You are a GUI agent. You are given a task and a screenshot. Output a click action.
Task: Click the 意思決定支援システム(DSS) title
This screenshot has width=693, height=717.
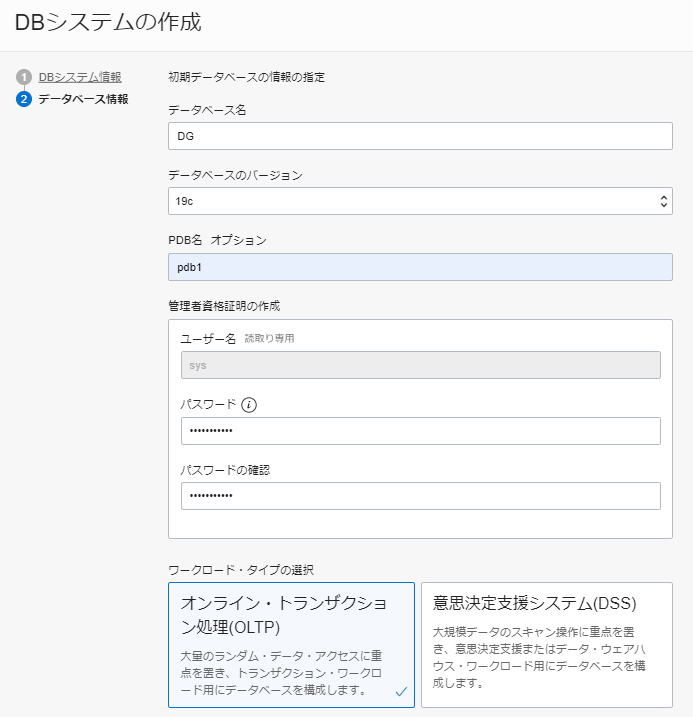[535, 603]
